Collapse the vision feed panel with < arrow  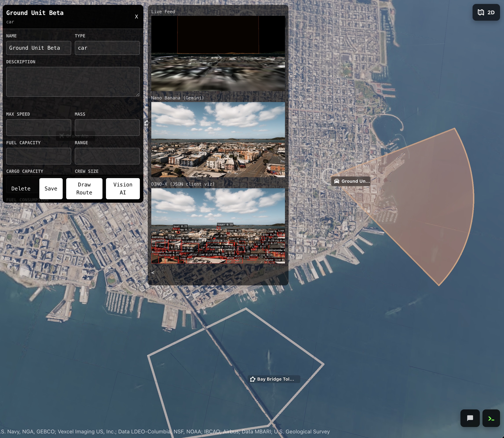(153, 273)
